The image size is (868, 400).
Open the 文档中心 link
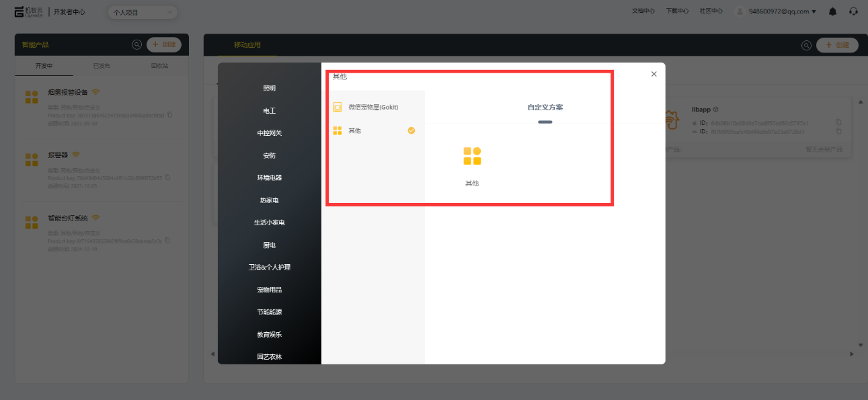point(643,11)
